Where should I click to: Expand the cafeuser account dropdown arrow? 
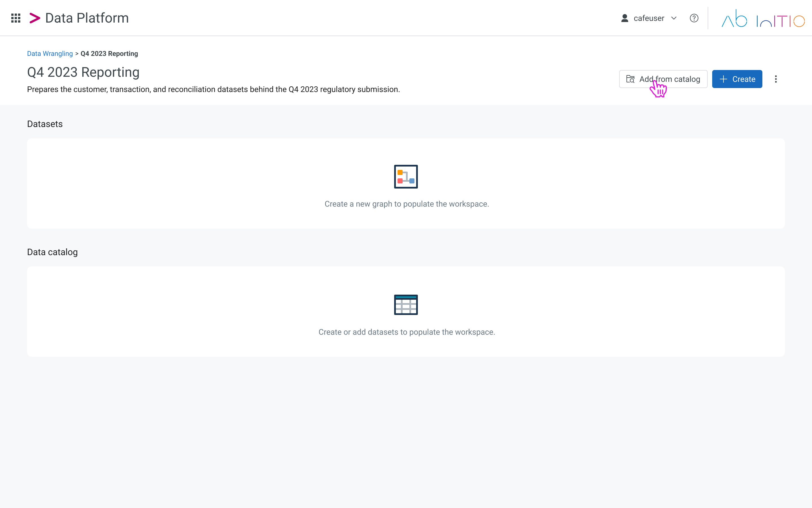click(674, 18)
